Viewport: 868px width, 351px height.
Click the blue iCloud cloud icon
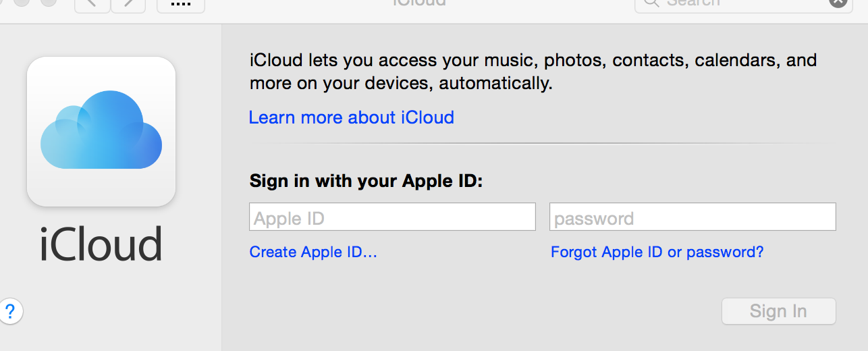(x=101, y=131)
